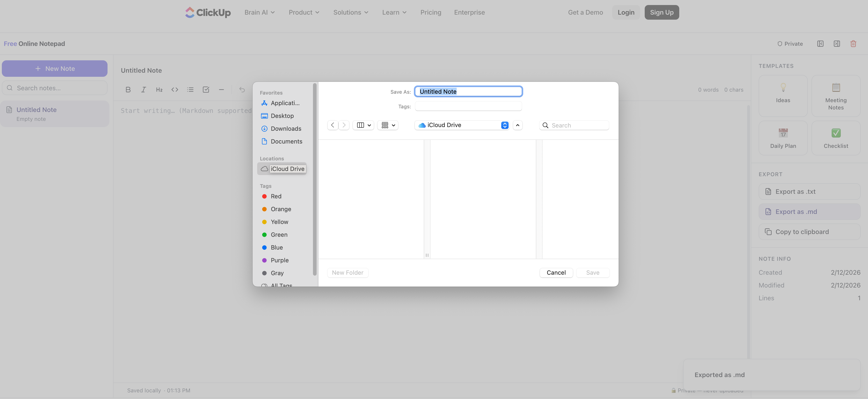Open the iCloud Drive location dropdown
This screenshot has height=399, width=868.
point(462,125)
